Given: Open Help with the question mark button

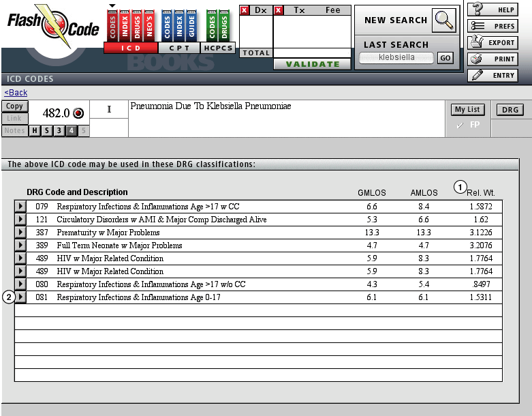Looking at the screenshot, I should click(492, 10).
